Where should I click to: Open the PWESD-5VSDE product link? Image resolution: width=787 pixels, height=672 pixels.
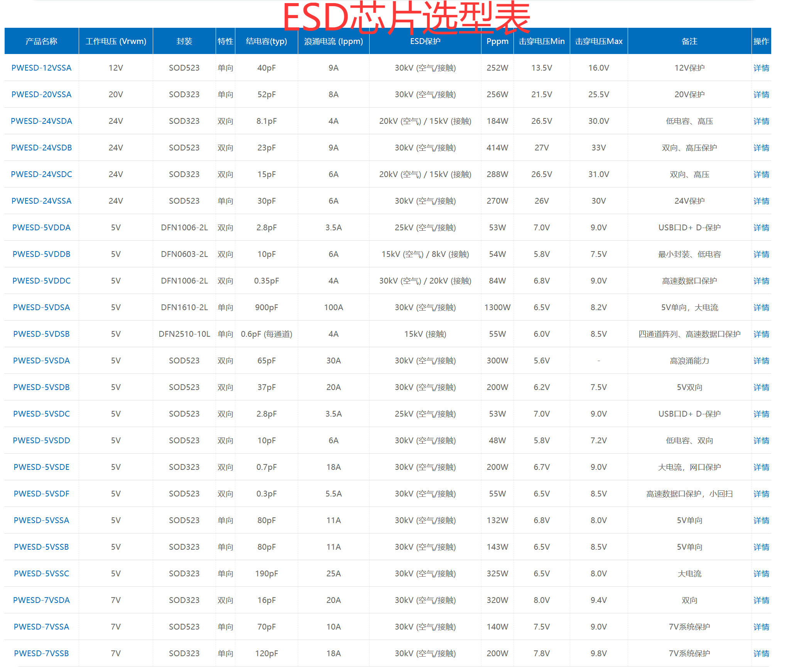click(41, 467)
